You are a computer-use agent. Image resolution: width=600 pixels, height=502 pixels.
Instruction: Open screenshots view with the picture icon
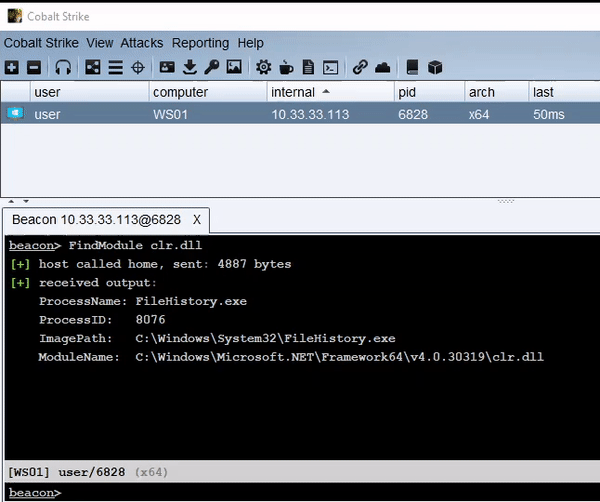tap(234, 67)
